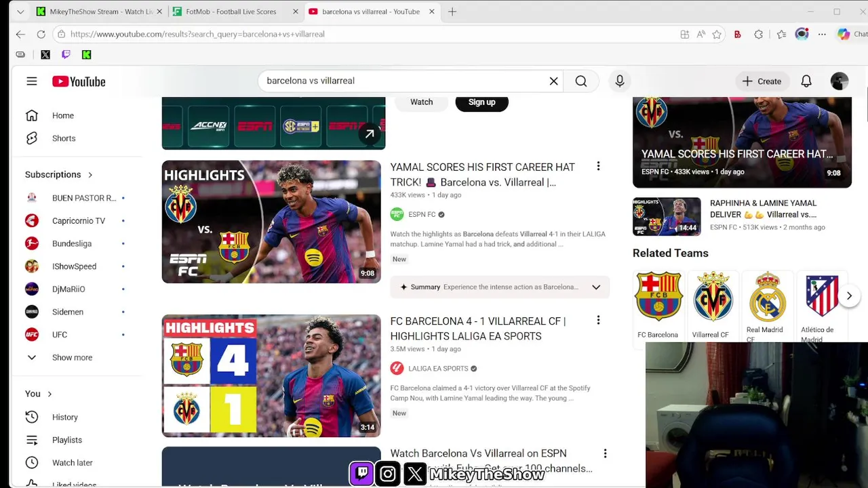
Task: Expand the Subscriptions section arrow
Action: tap(90, 175)
